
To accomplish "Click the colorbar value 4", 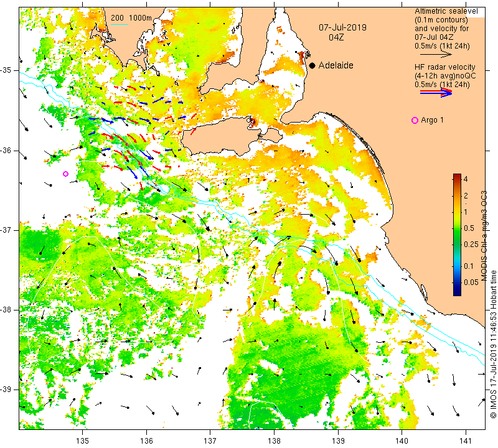I will (466, 179).
